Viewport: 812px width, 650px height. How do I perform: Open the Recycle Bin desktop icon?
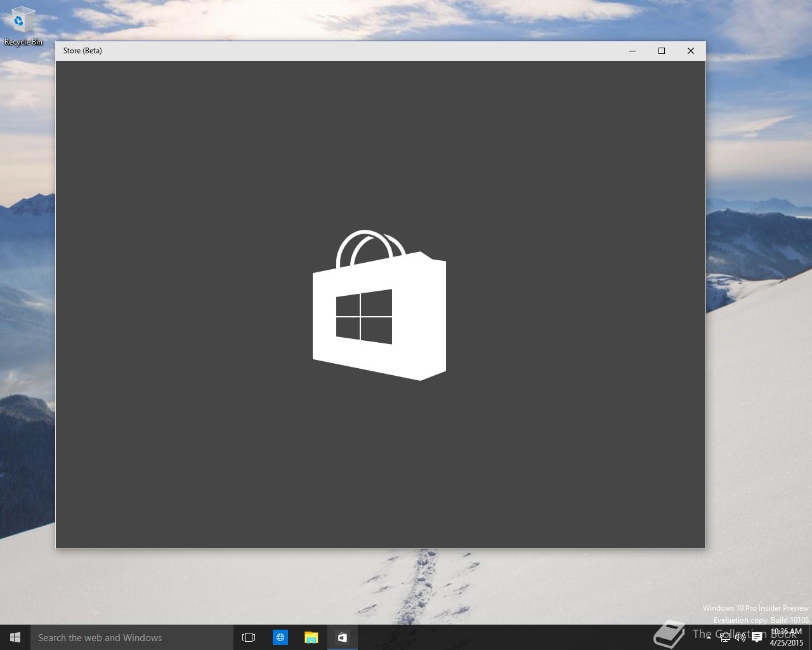tap(23, 26)
